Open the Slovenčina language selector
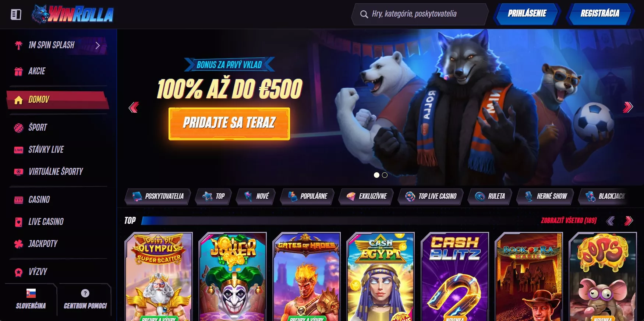 coord(31,299)
